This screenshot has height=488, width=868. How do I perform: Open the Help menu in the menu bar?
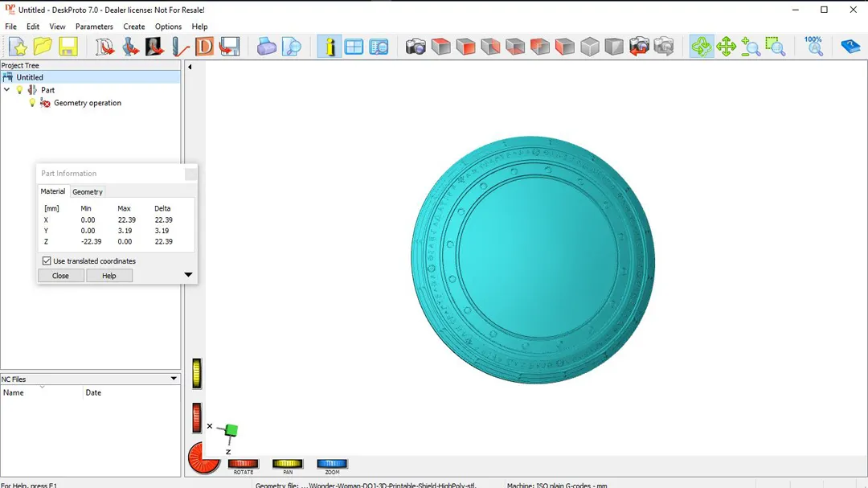199,27
